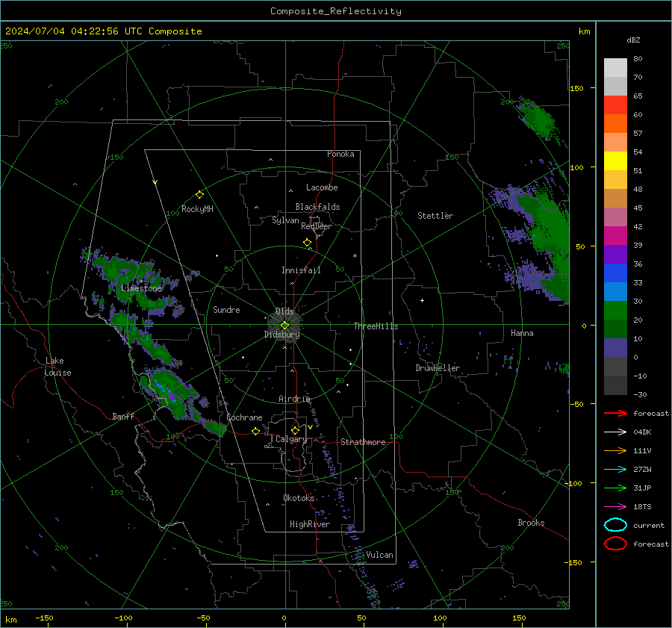Click the yellow 54 dBZ color swatch

tap(615, 161)
